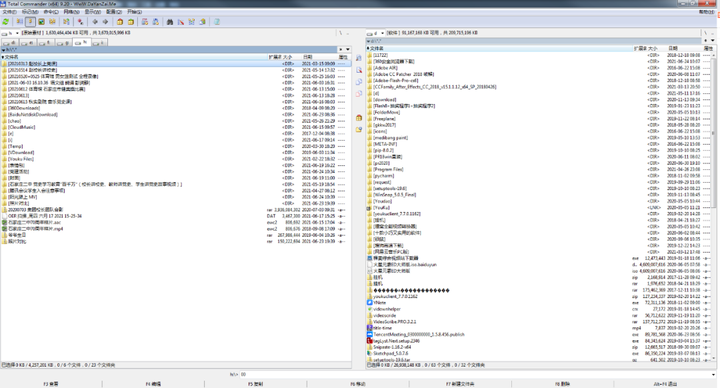Screen dimensions: 720x388
Task: Select the last drive button in the left bar
Action: 99,43
